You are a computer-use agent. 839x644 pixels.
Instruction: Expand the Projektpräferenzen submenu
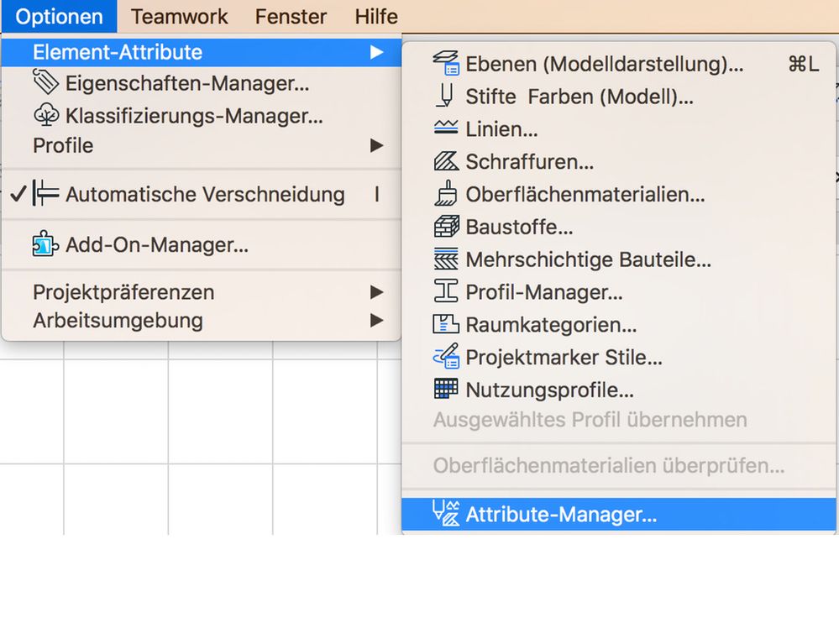(x=376, y=292)
